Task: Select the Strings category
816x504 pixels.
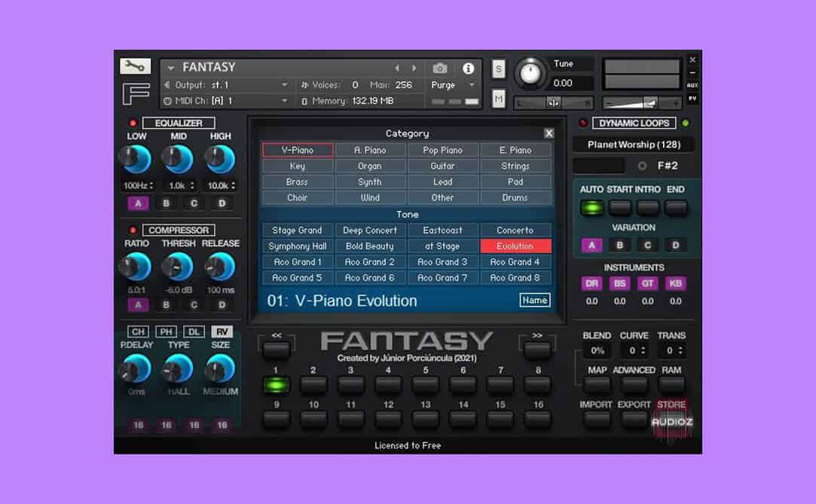Action: 515,166
